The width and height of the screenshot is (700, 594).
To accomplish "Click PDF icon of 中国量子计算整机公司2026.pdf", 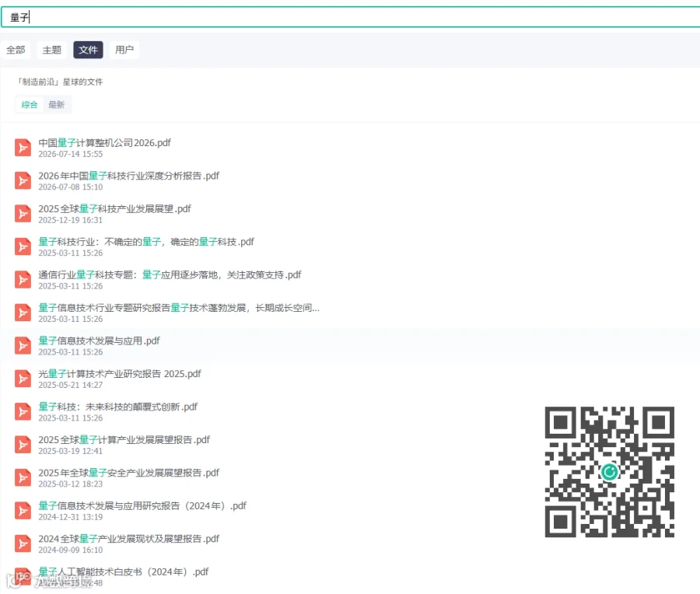I will 23,148.
